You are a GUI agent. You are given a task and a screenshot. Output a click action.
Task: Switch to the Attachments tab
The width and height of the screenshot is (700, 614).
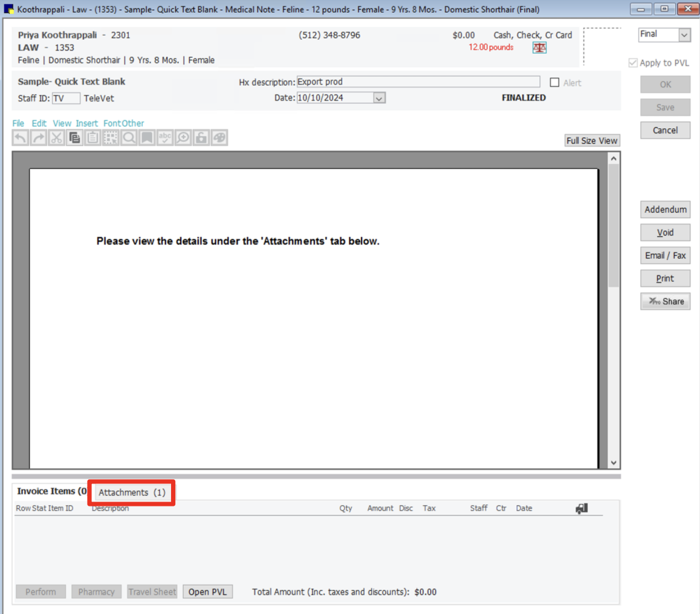coord(131,493)
